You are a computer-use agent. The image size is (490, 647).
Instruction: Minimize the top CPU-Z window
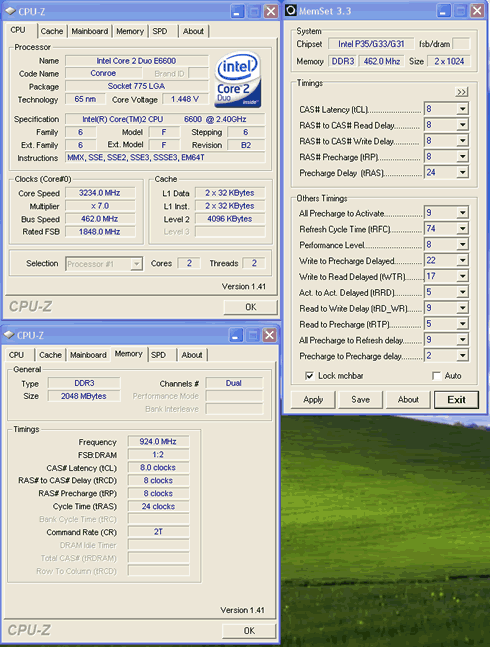click(x=237, y=12)
